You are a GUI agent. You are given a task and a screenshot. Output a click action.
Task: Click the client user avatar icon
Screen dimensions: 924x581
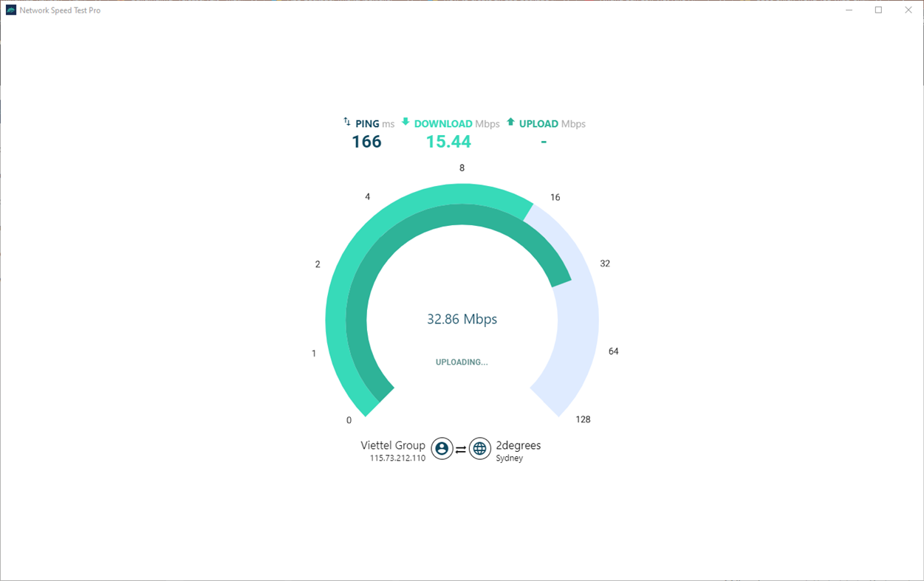[442, 448]
